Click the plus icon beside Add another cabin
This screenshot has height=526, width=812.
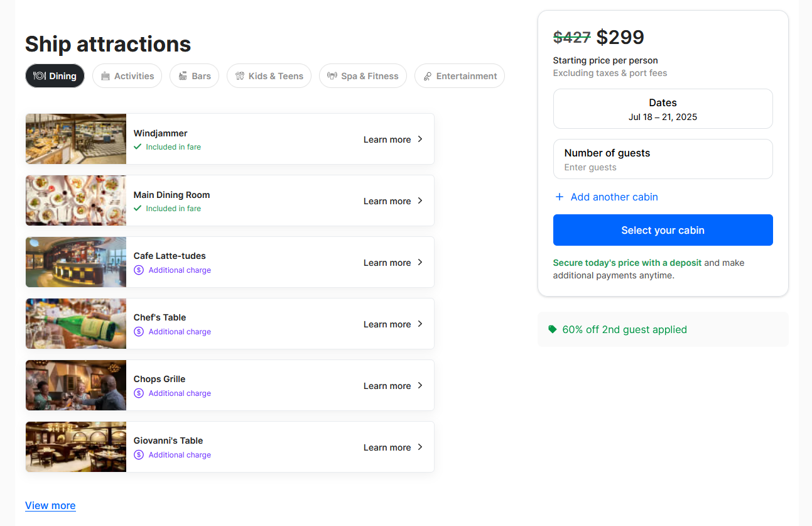[560, 197]
